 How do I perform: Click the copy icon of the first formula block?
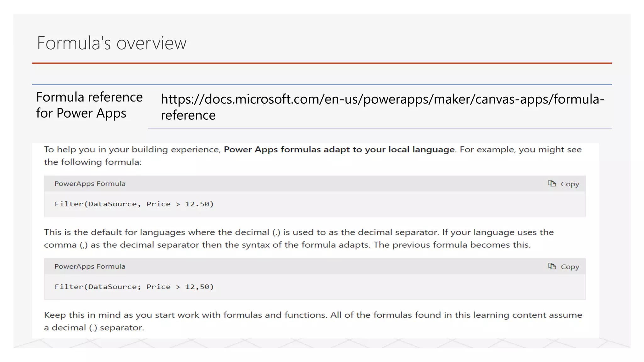click(552, 183)
